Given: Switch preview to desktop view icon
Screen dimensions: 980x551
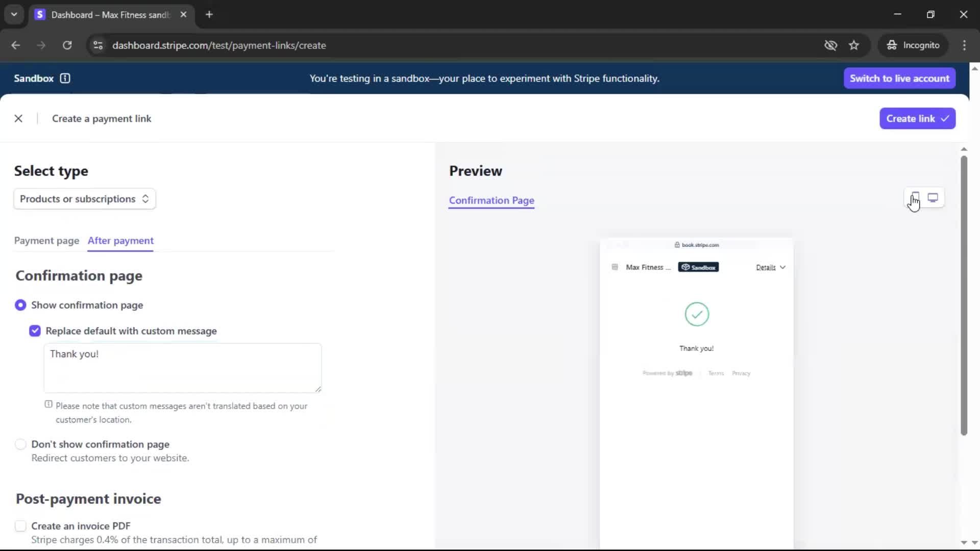Looking at the screenshot, I should tap(933, 197).
